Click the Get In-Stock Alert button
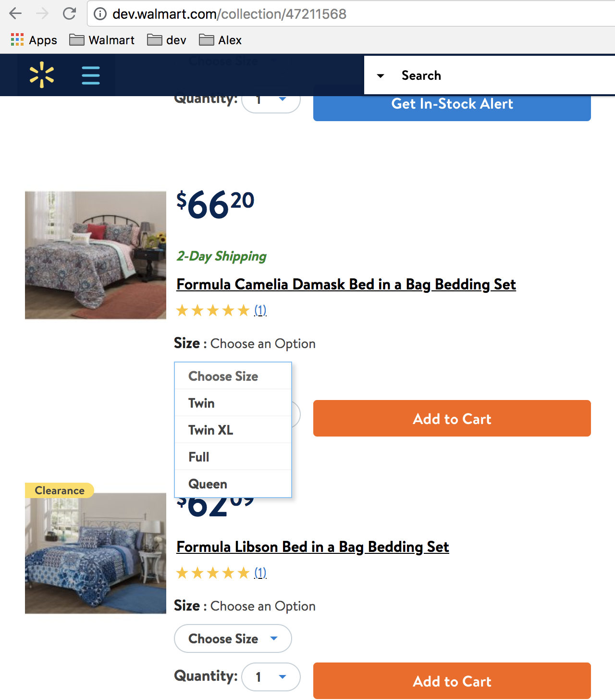Viewport: 615px width, 700px height. 452,104
